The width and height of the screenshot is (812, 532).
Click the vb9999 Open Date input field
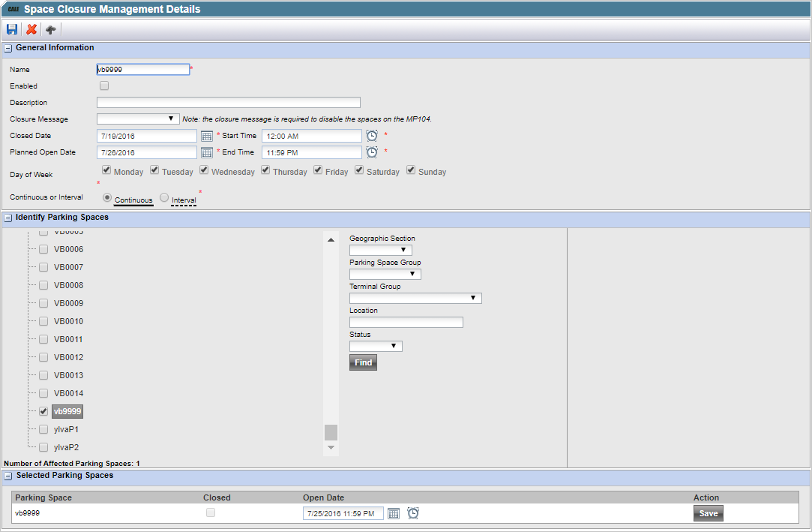click(343, 513)
